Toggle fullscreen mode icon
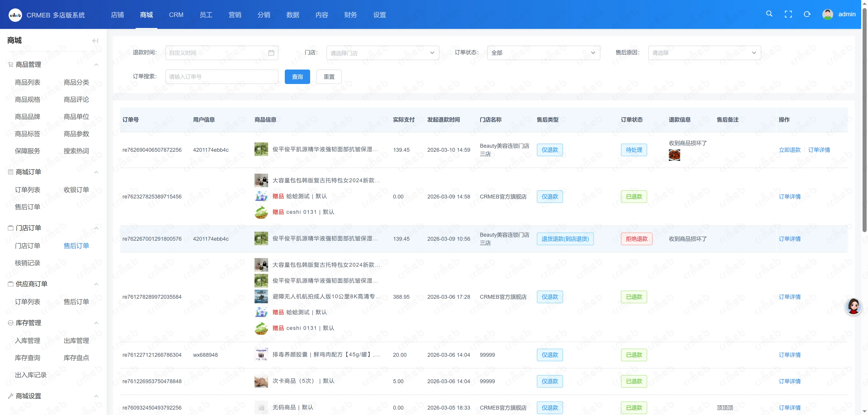Viewport: 868px width, 415px height. point(788,14)
